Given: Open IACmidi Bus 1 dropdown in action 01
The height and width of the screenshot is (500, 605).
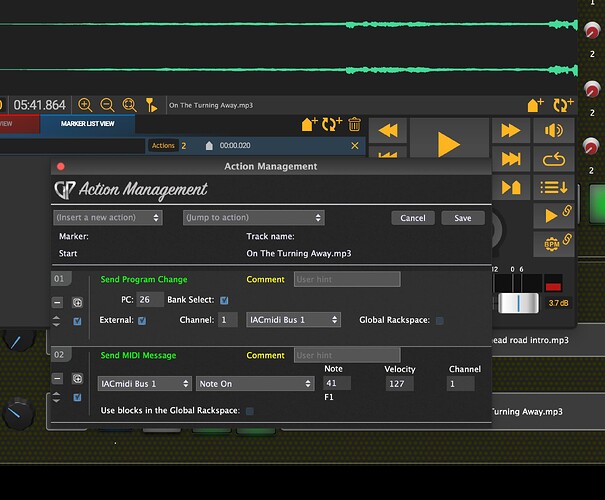Looking at the screenshot, I should [293, 320].
